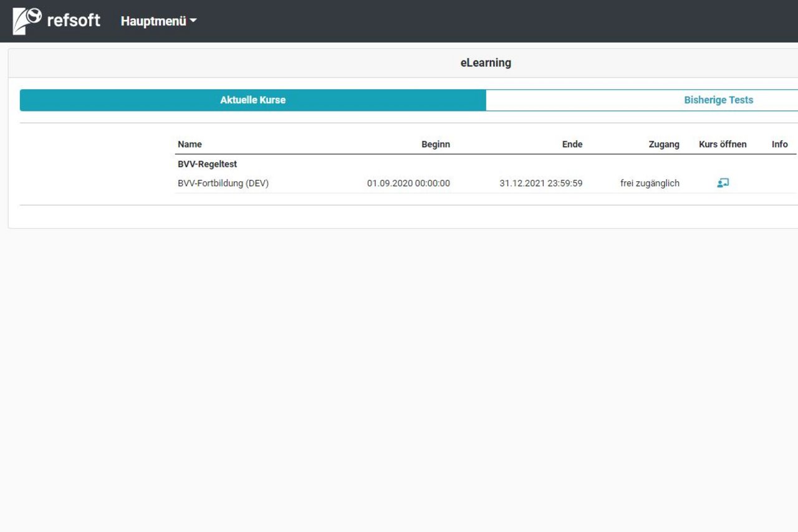Click the end date 31.12.2021 23:59:59

[541, 183]
